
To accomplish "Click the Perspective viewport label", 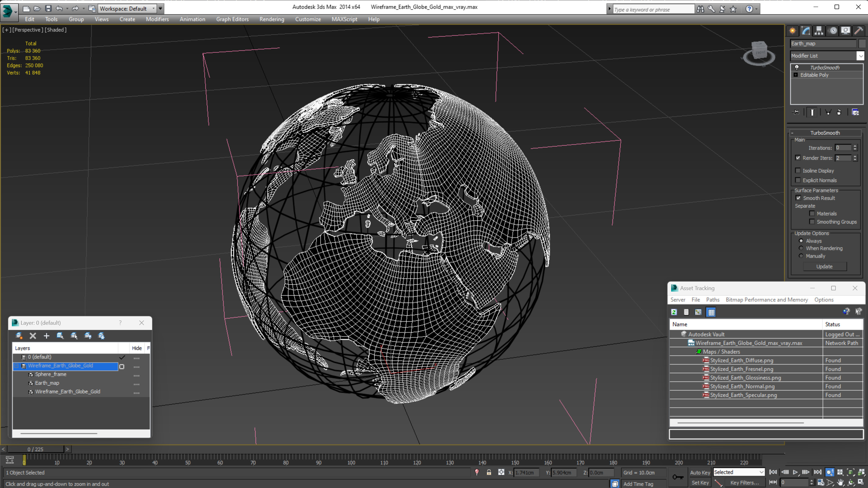I will point(28,29).
